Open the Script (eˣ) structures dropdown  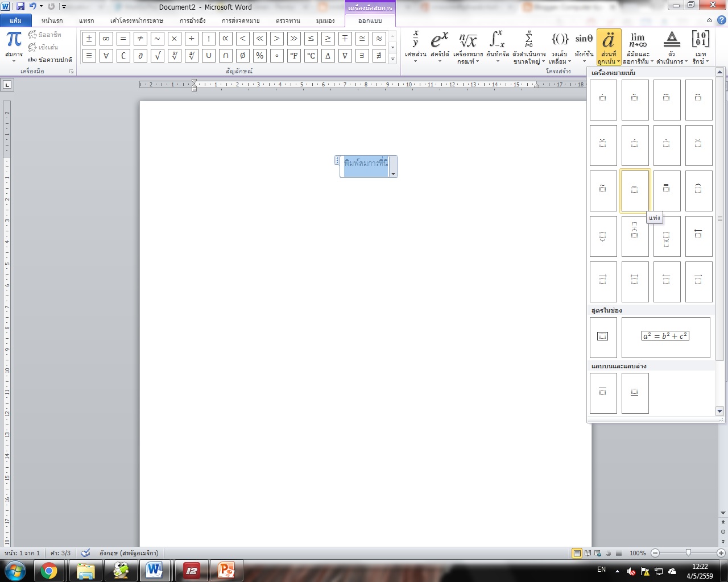click(x=440, y=47)
